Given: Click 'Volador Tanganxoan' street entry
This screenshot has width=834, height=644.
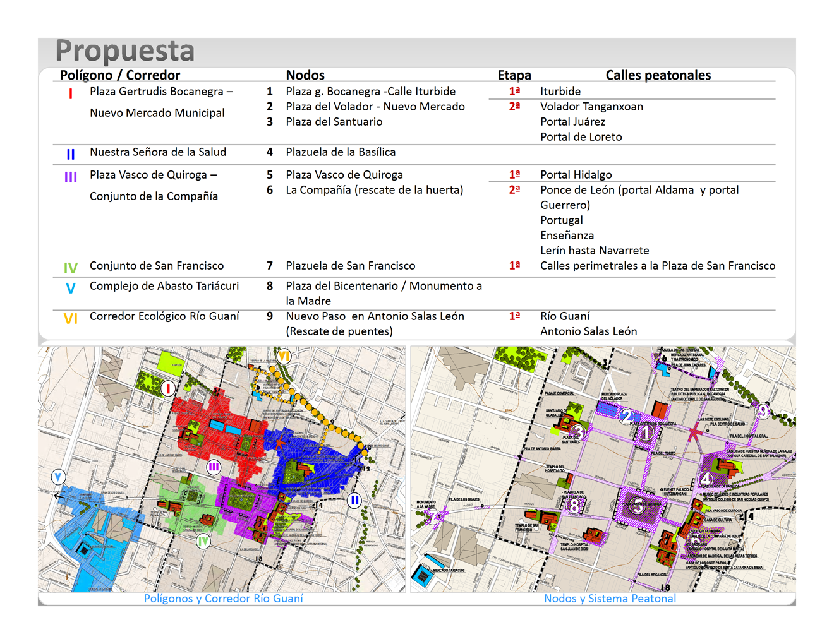Looking at the screenshot, I should [591, 106].
